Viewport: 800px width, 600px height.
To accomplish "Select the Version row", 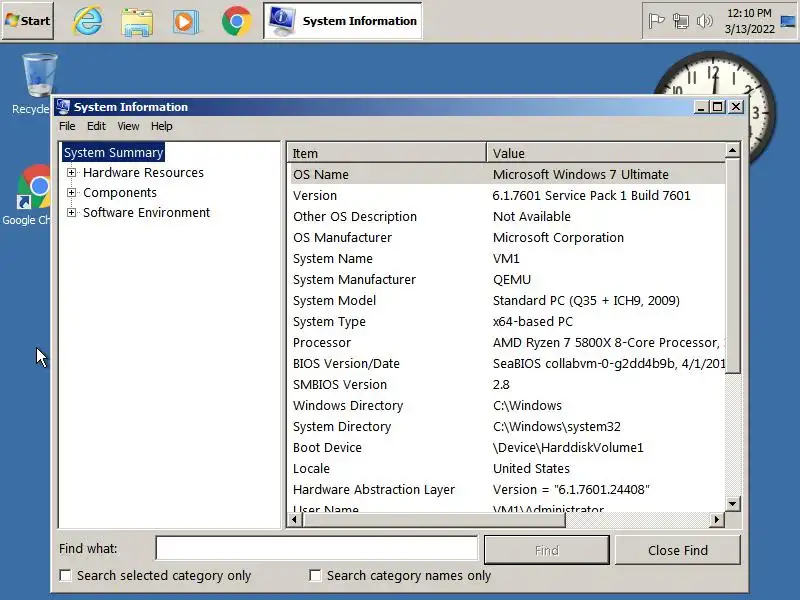I will [x=506, y=195].
